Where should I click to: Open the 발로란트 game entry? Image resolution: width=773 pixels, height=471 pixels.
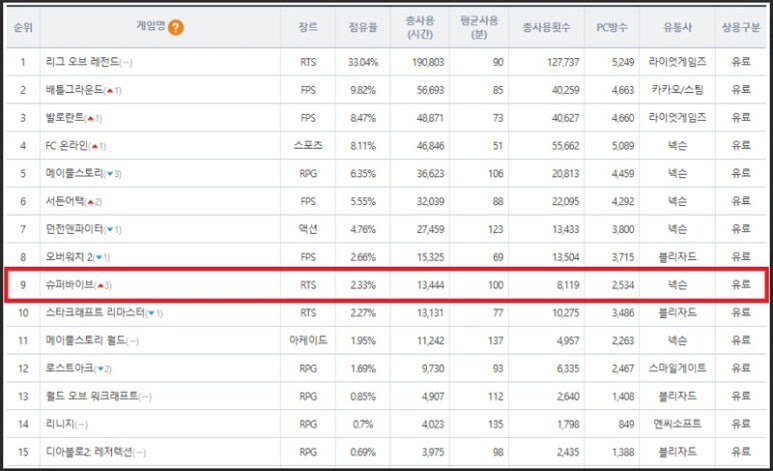click(65, 117)
